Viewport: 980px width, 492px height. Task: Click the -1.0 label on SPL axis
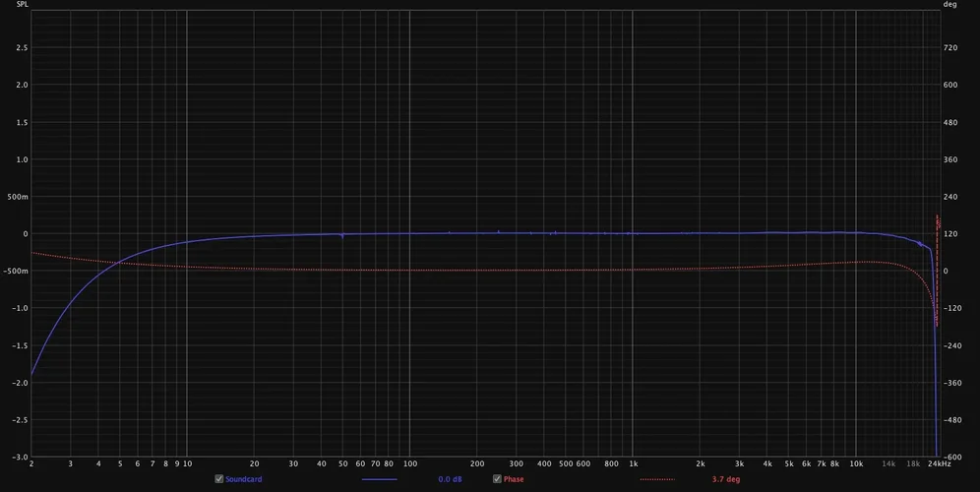click(x=21, y=308)
